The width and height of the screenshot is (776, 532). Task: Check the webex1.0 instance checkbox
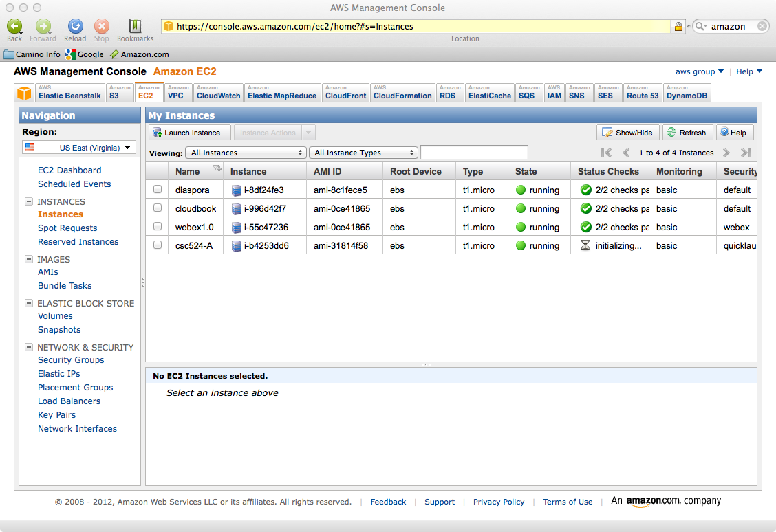(x=158, y=226)
